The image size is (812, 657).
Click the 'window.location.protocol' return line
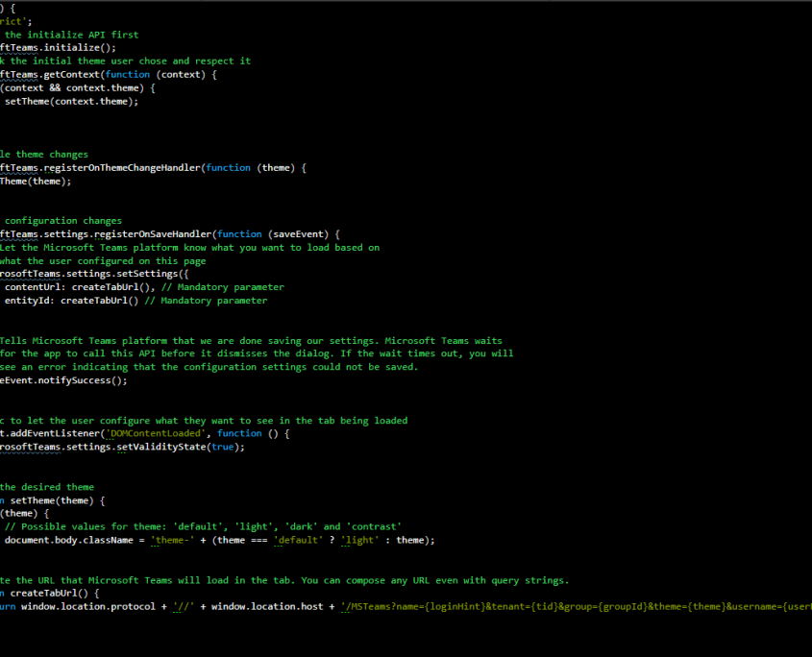(x=406, y=606)
